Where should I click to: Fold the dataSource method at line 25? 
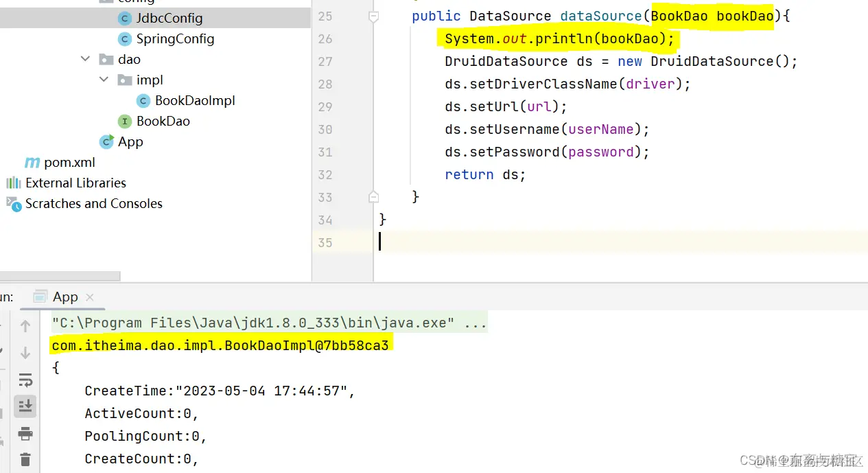(x=373, y=16)
